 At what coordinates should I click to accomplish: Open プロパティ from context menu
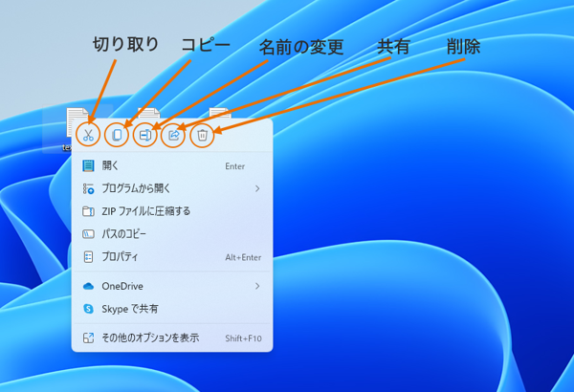tap(172, 257)
